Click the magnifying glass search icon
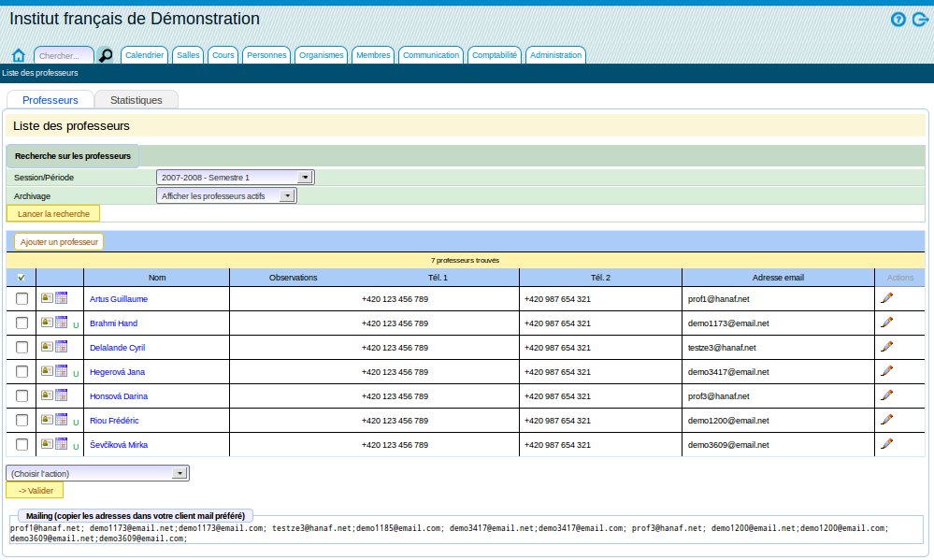The height and width of the screenshot is (560, 934). pyautogui.click(x=106, y=55)
